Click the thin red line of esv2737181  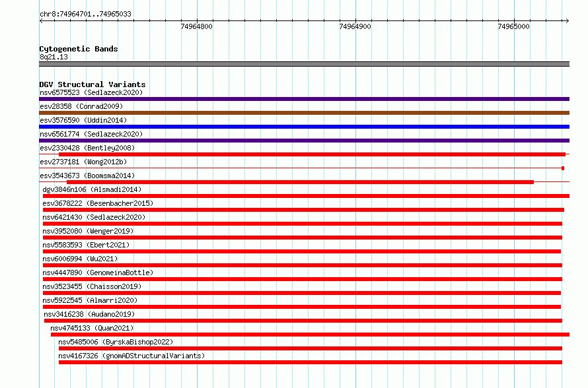[300, 168]
